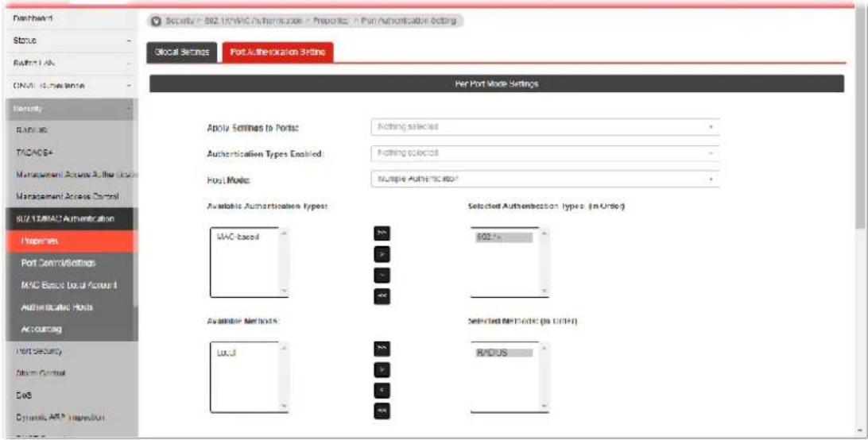Select 802.1x in Selected Authentication Types
The width and height of the screenshot is (868, 440).
[504, 237]
